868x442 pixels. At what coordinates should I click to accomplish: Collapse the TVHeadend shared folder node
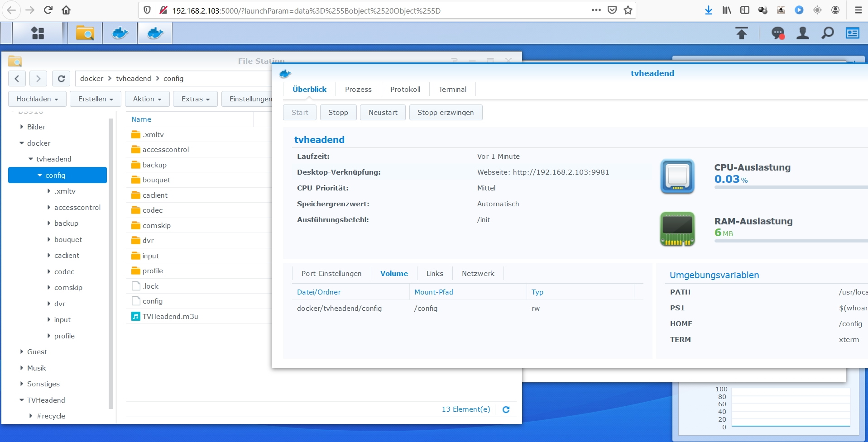(x=21, y=400)
